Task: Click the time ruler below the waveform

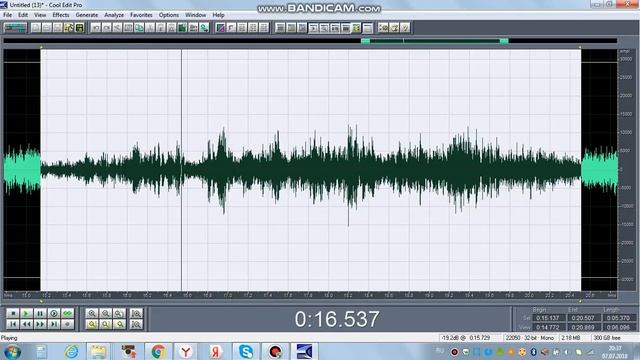Action: pyautogui.click(x=310, y=295)
